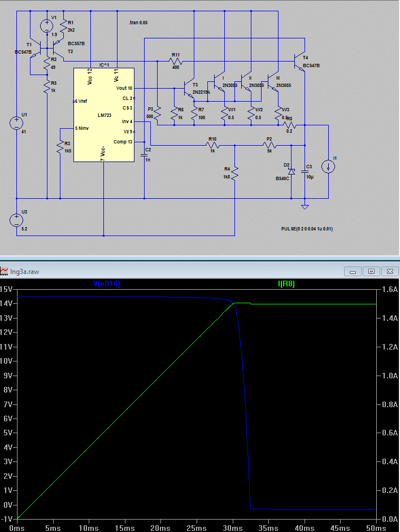This screenshot has height=532, width=400.
Task: Select resistor R1 2k2 symbol
Action: [64, 26]
